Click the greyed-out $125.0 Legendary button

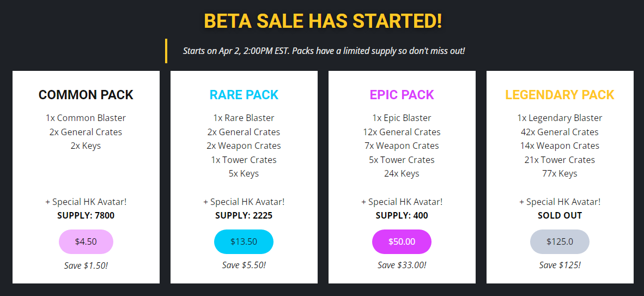560,241
